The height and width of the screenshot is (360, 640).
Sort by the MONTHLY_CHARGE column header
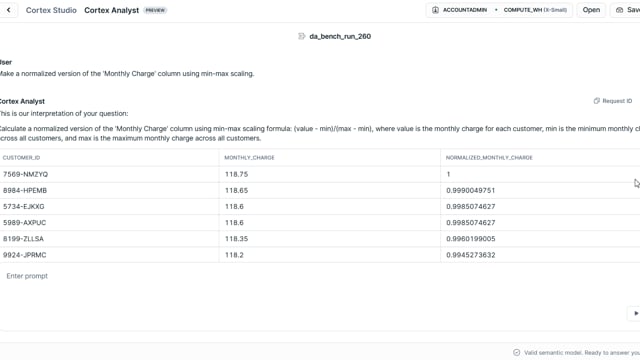click(x=249, y=158)
